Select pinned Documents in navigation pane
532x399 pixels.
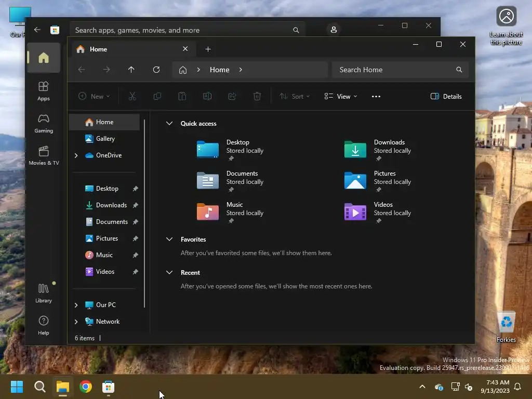[104, 221]
